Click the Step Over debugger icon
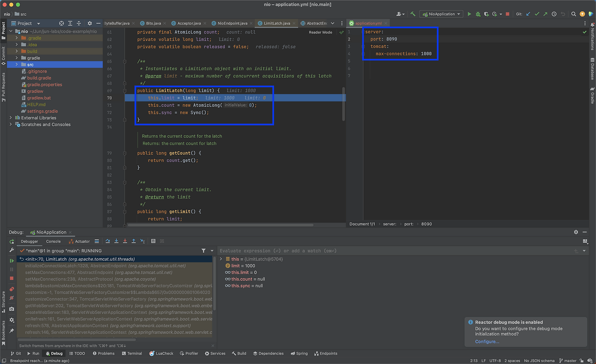 coord(108,241)
